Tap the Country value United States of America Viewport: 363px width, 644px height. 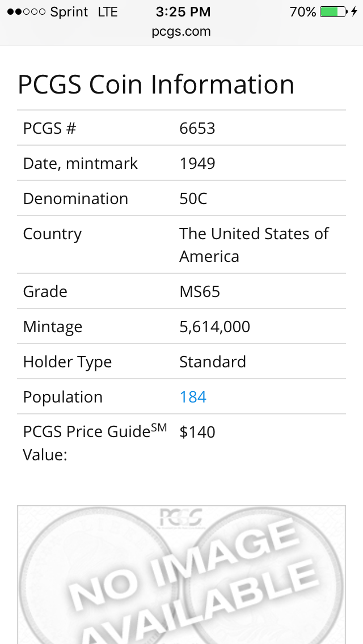coord(254,245)
